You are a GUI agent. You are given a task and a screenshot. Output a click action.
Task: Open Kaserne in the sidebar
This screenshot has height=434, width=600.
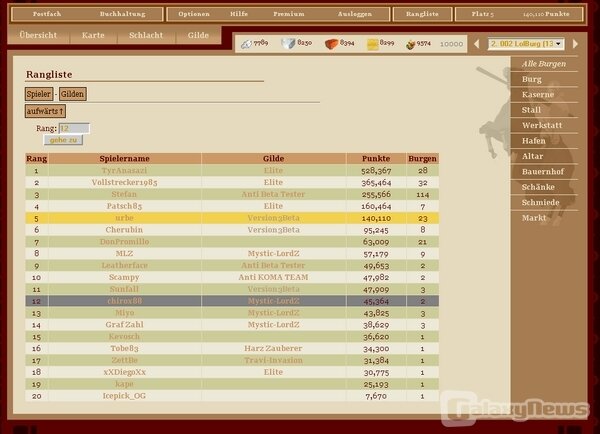[538, 95]
